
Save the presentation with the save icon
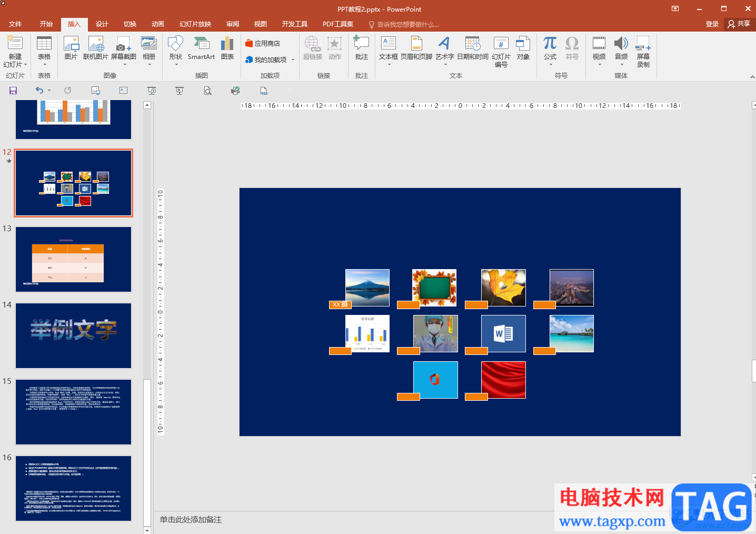click(13, 91)
